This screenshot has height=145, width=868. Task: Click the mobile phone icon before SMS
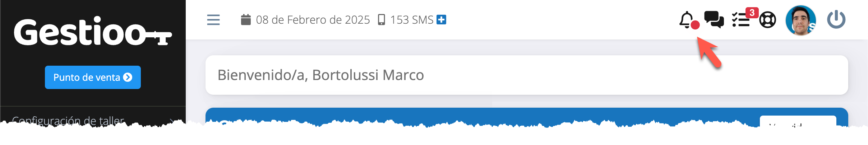pos(382,19)
